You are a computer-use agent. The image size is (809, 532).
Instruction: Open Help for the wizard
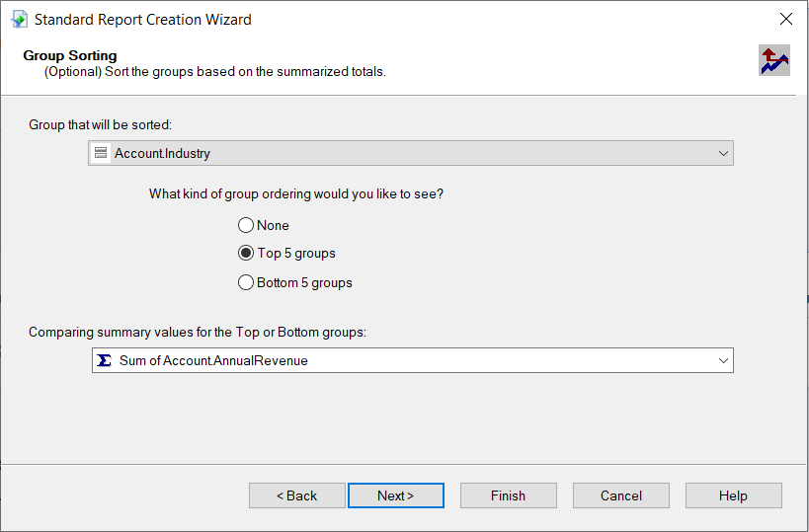733,495
